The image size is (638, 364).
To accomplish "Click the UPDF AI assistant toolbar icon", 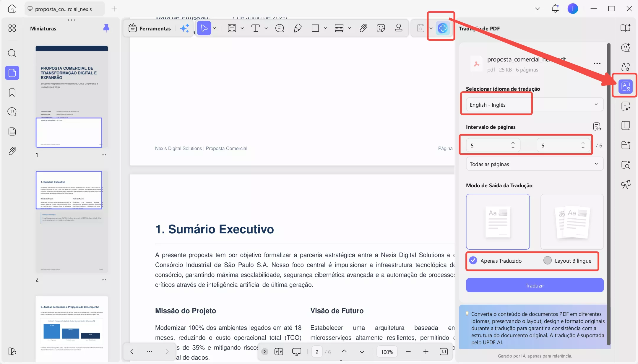I will click(x=443, y=28).
